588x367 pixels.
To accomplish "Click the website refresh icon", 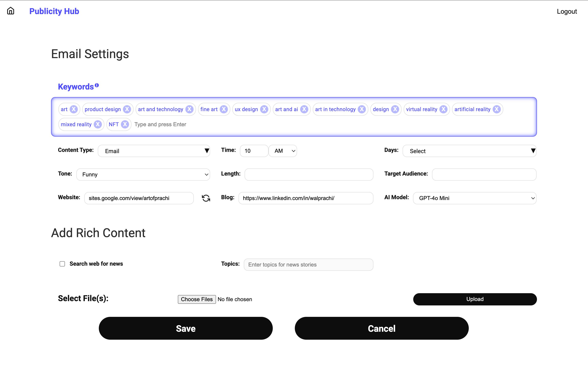I will (x=206, y=198).
